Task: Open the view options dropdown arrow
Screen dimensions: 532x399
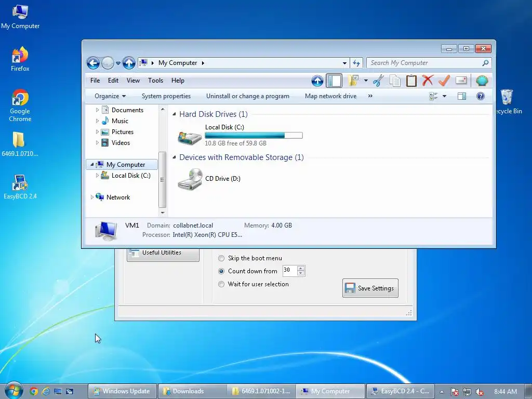Action: [x=444, y=96]
